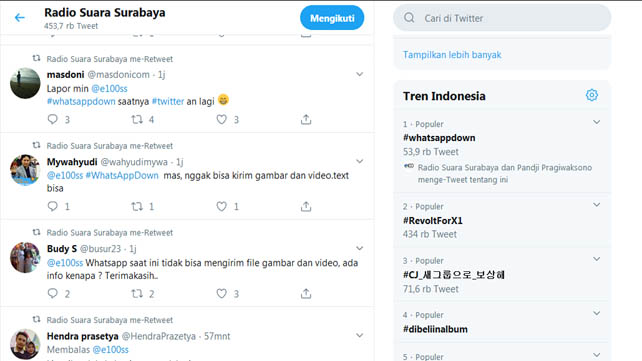This screenshot has width=642, height=361.
Task: Open Budy S's profile picture
Action: click(25, 257)
